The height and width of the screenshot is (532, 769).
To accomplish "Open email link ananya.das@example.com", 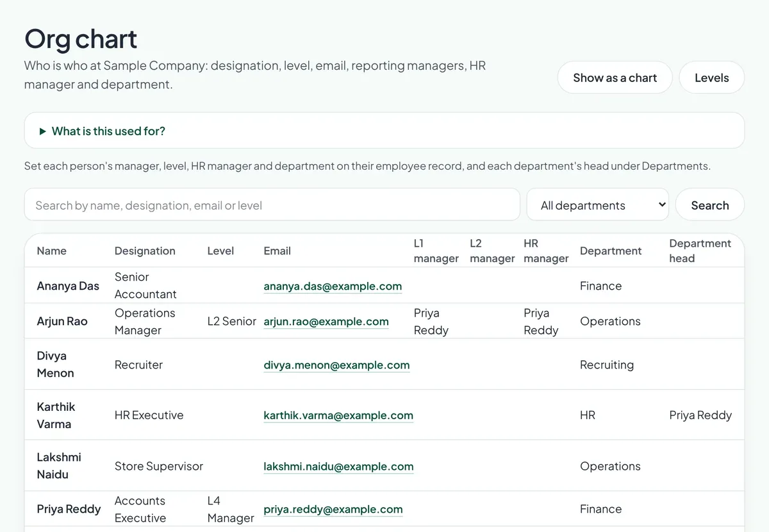I will pyautogui.click(x=333, y=286).
